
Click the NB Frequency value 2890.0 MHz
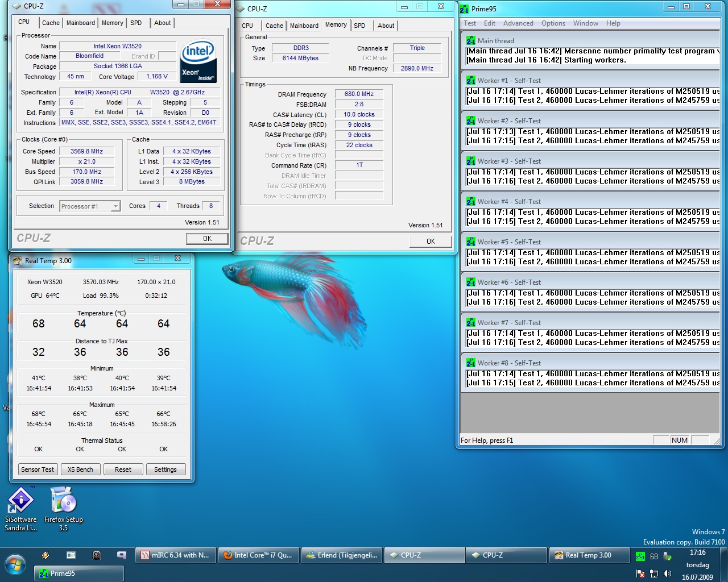[x=417, y=68]
